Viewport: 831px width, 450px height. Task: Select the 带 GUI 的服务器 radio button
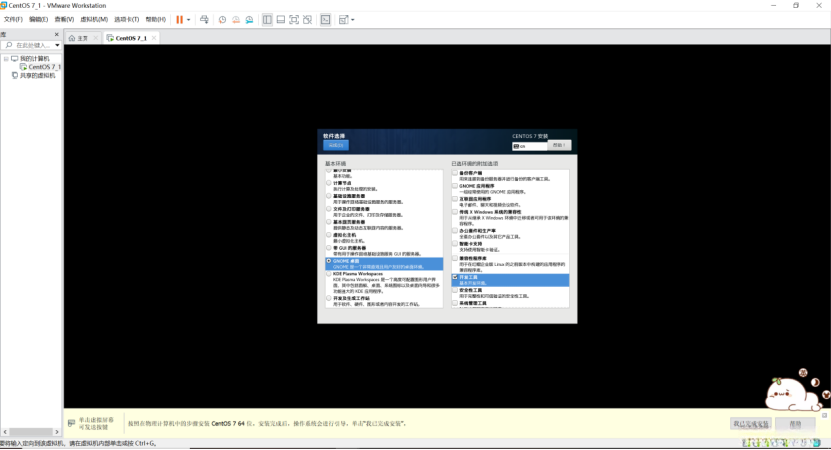tap(329, 248)
